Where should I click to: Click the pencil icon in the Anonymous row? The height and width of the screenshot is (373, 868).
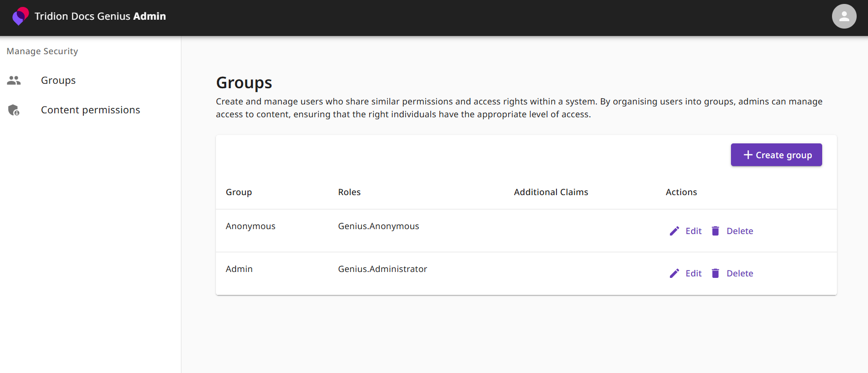point(674,231)
